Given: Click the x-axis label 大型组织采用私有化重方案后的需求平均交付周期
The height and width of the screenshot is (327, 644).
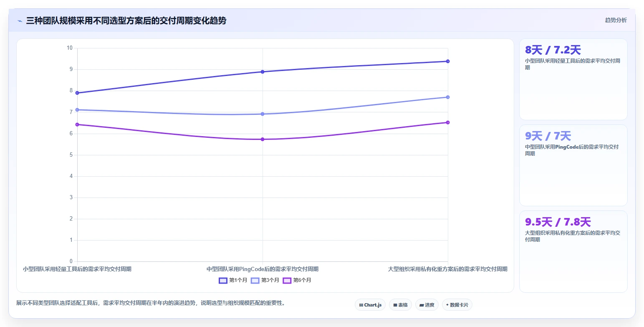Looking at the screenshot, I should tap(448, 269).
